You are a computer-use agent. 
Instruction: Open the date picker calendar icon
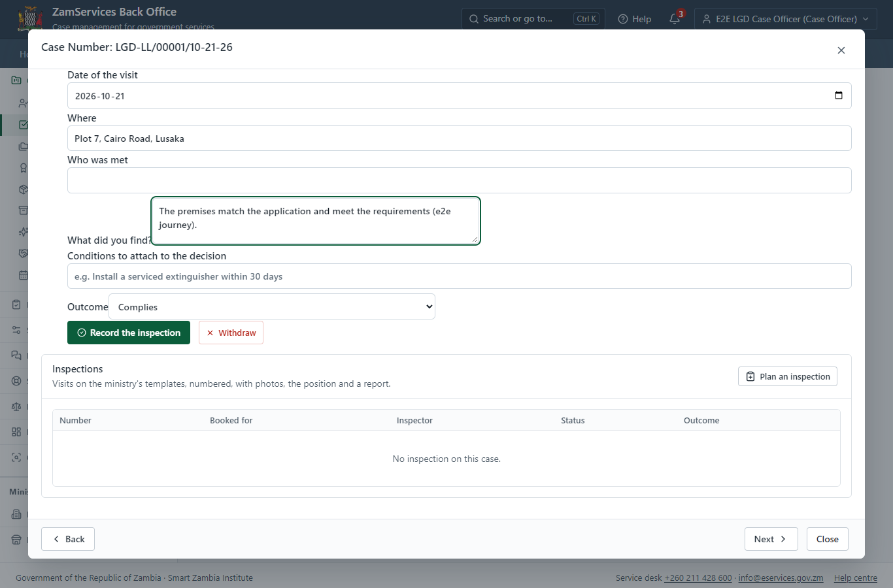[x=839, y=95]
